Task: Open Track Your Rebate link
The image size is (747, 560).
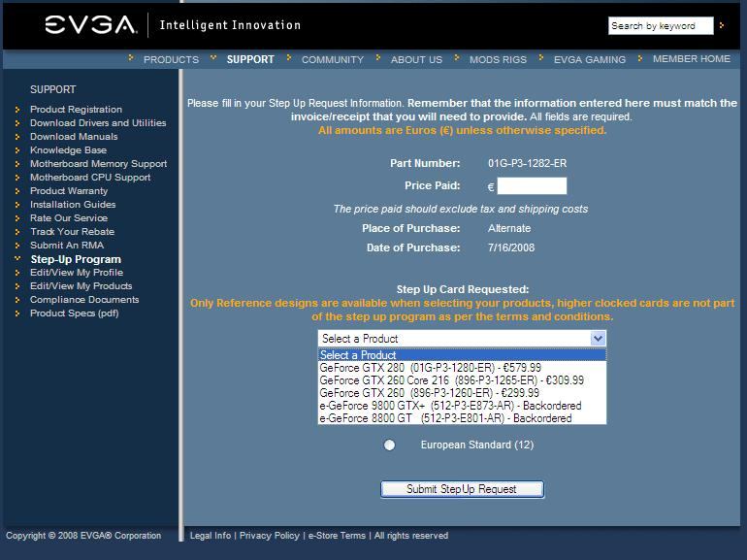Action: tap(73, 232)
